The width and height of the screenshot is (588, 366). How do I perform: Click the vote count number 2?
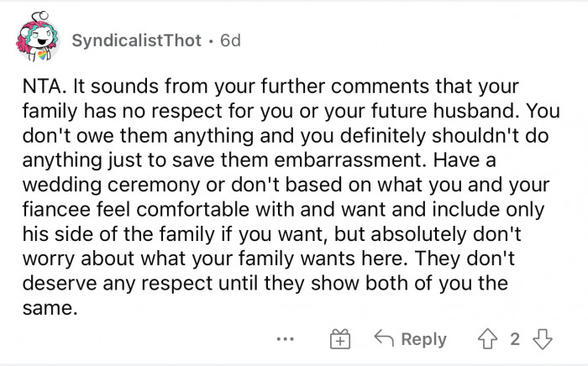[x=516, y=339]
